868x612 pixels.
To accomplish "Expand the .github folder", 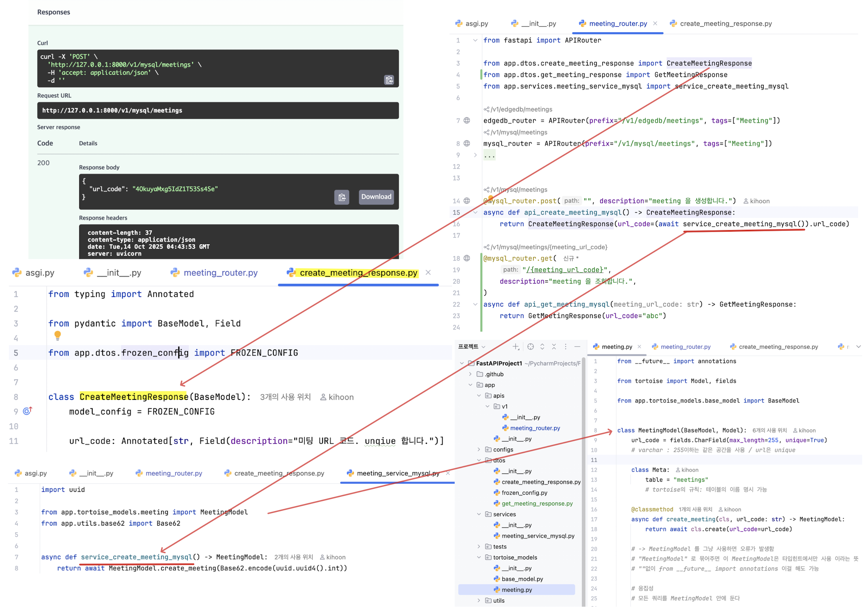I will click(470, 374).
